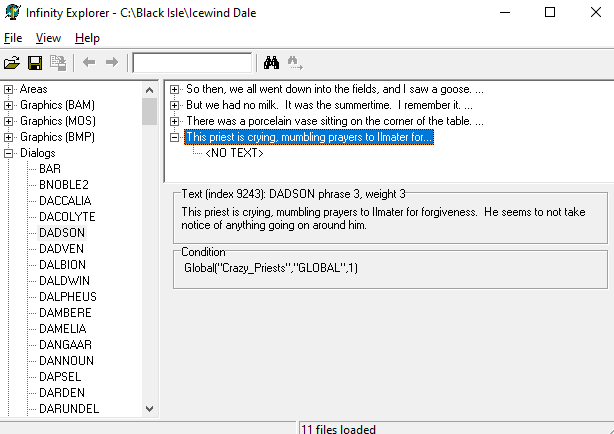614x434 pixels.
Task: Click the left tree scrollbar thumb
Action: click(x=149, y=112)
